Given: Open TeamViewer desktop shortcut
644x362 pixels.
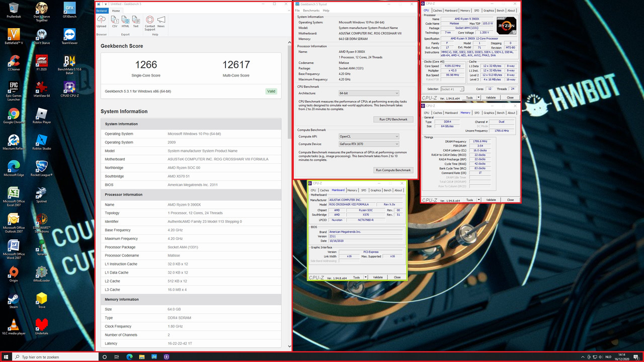Looking at the screenshot, I should [69, 37].
